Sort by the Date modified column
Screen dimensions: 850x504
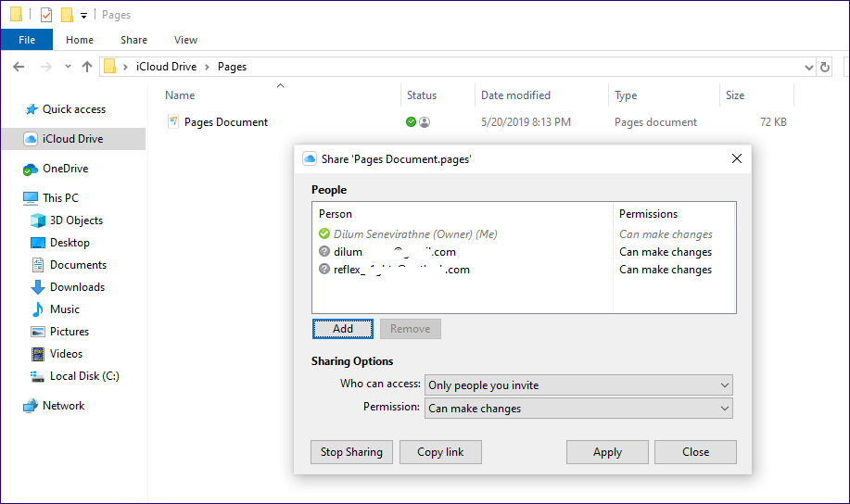(x=515, y=95)
